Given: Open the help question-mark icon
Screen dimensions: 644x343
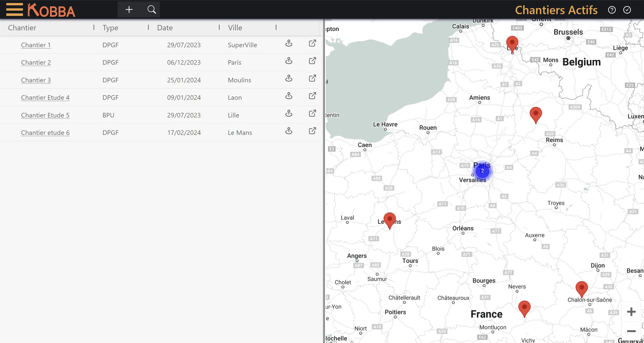Looking at the screenshot, I should click(x=612, y=10).
